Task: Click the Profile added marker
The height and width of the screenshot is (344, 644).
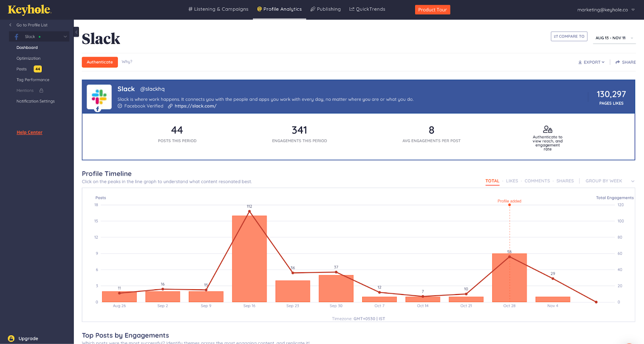Action: pos(510,205)
